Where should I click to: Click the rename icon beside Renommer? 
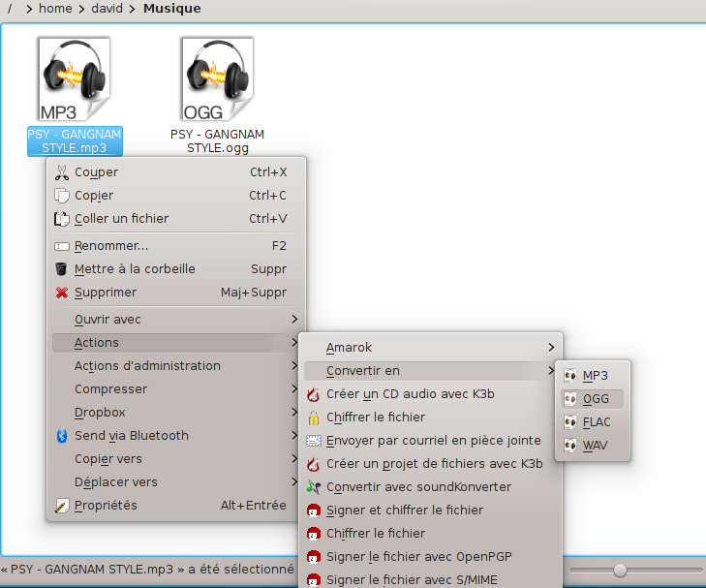(62, 246)
